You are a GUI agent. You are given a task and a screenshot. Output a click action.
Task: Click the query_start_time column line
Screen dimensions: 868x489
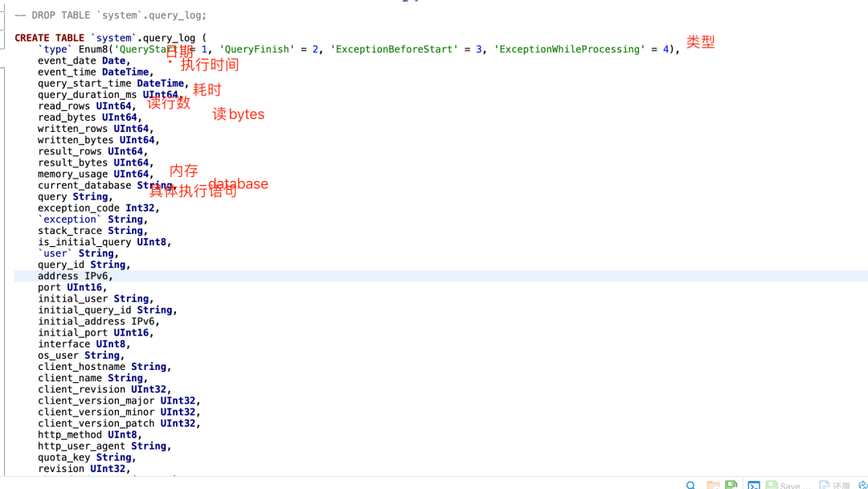coord(113,83)
